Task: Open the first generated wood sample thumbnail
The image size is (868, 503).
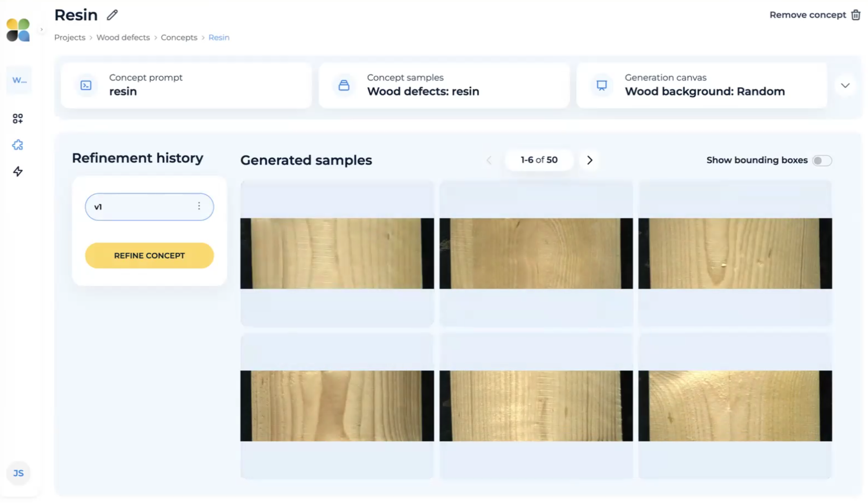Action: 337,254
